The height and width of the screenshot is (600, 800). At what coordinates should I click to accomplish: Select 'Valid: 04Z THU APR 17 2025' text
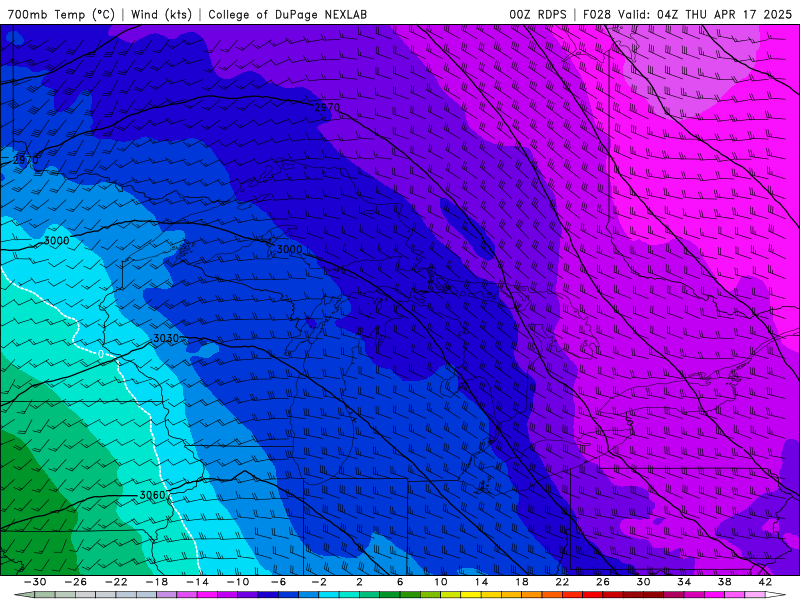click(705, 14)
